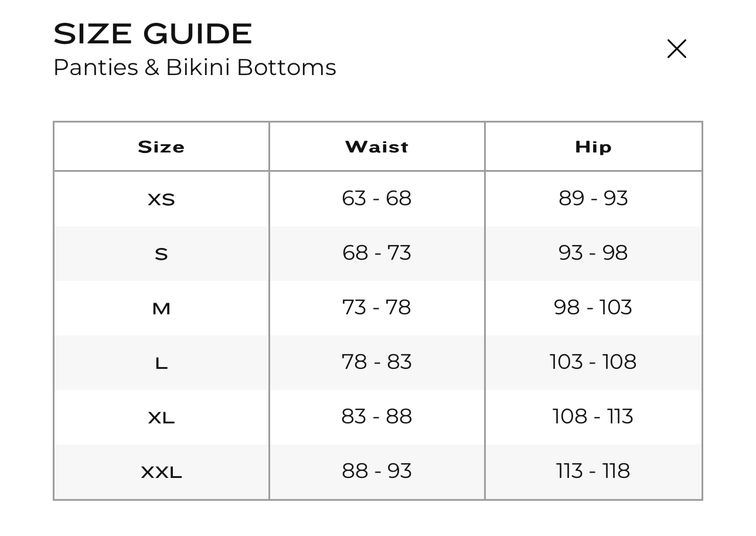Select hip value 108 - 113
This screenshot has width=756, height=536.
click(x=593, y=416)
